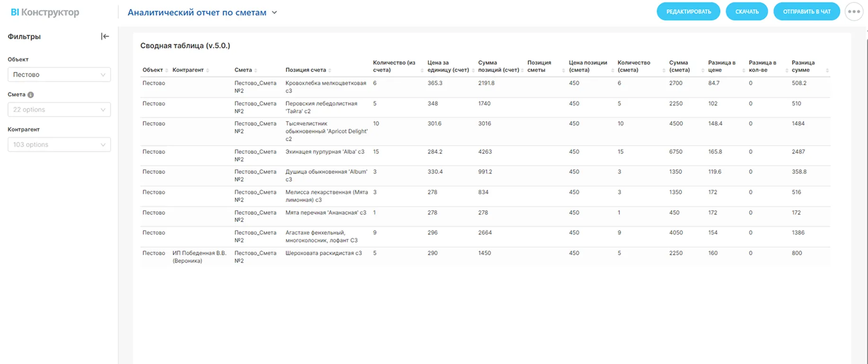Open the three-dots more options menu
The image size is (868, 364).
[x=854, y=12]
